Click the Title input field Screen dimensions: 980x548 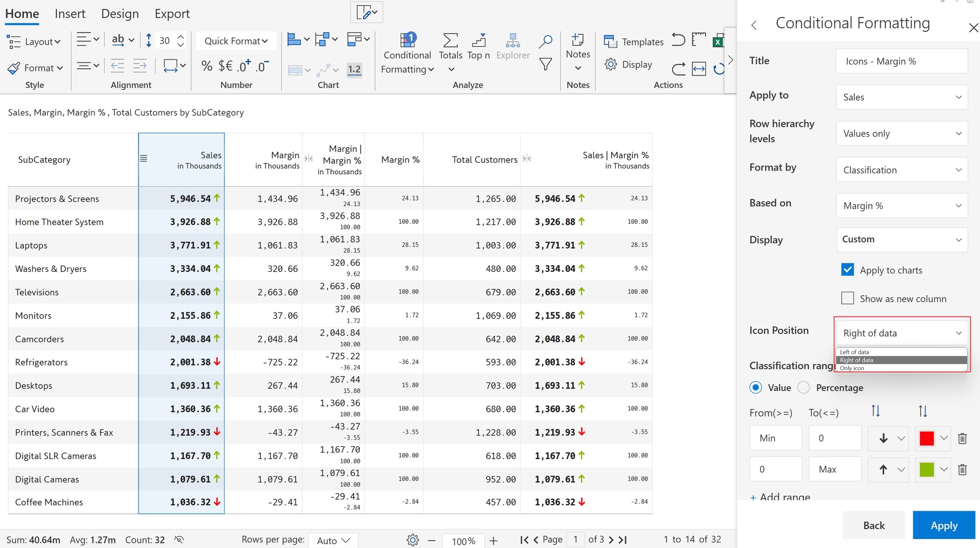pyautogui.click(x=901, y=61)
